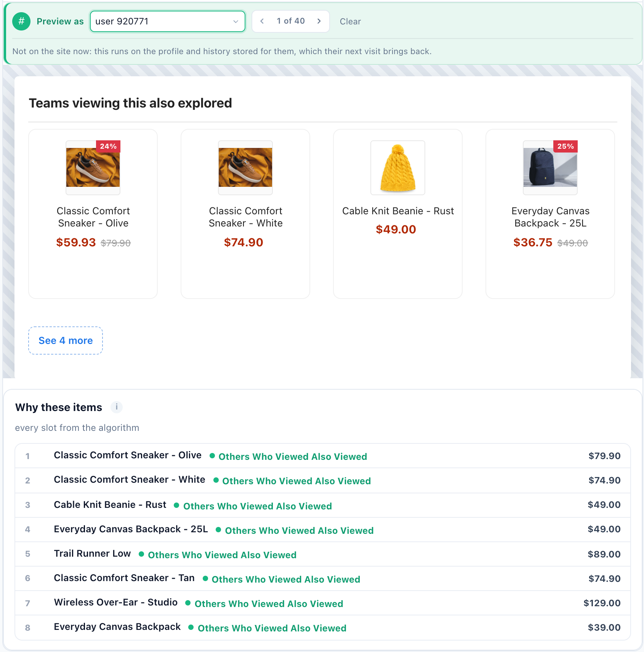
Task: Click the $129.00 price in the list
Action: pyautogui.click(x=602, y=603)
